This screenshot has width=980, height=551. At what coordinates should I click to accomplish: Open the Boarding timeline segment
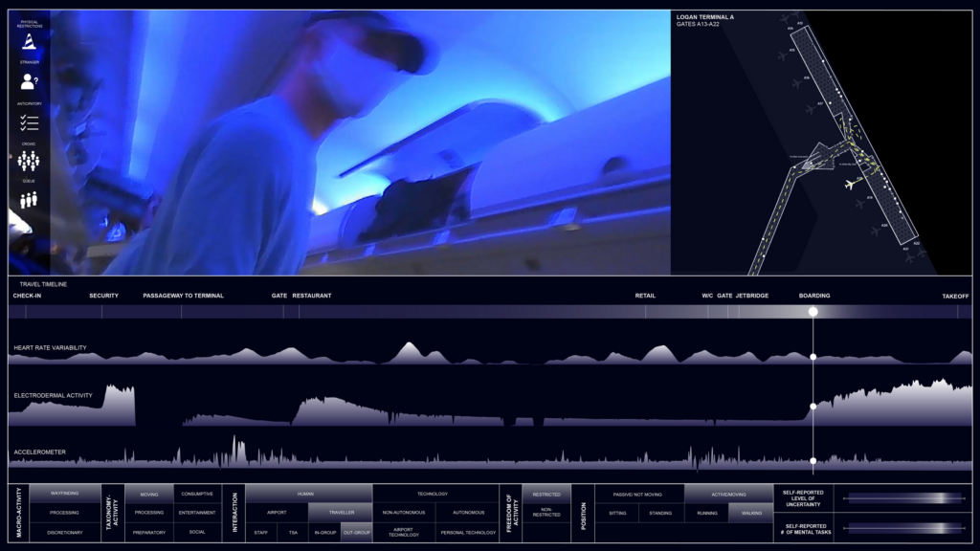(814, 296)
